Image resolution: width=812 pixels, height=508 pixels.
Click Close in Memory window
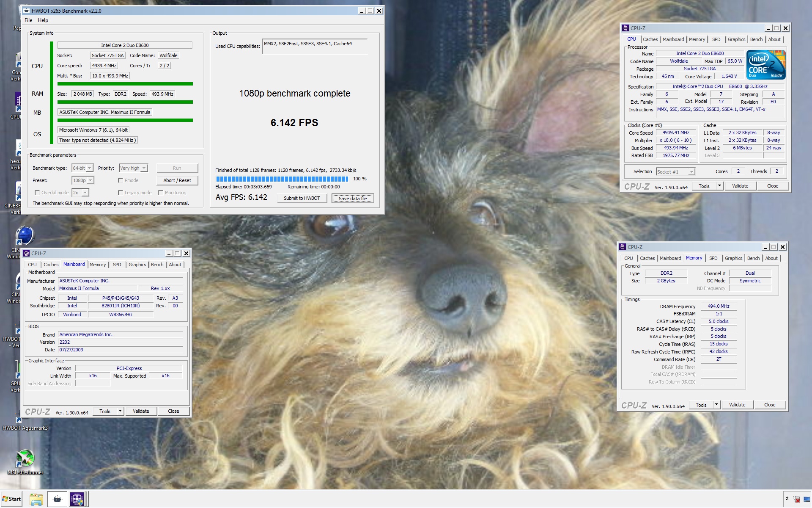click(x=770, y=405)
